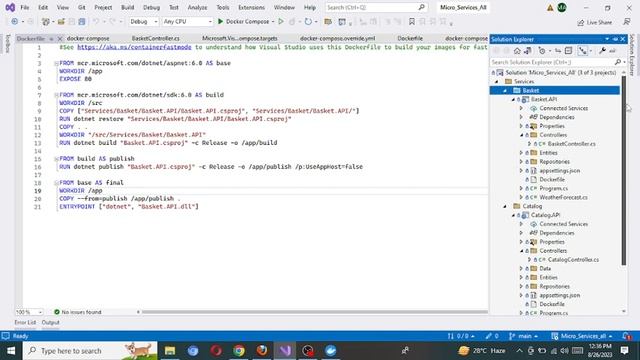Select CatalogController.cs in Solution Explorer

coord(573,260)
